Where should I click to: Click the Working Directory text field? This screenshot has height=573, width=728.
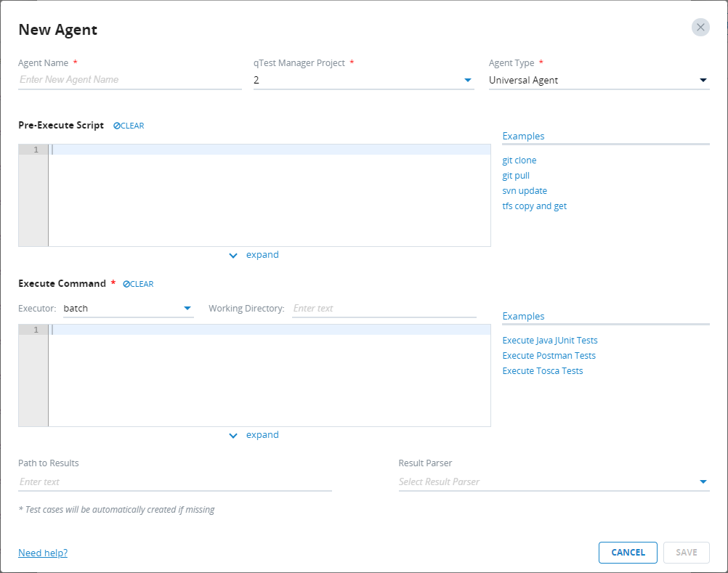384,309
